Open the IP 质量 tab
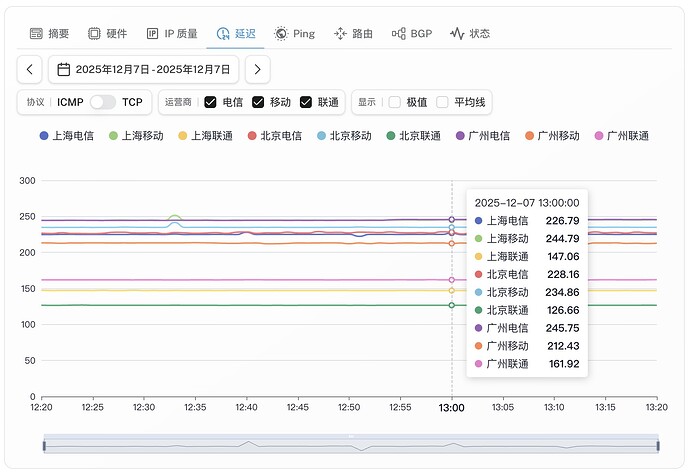 (x=172, y=33)
